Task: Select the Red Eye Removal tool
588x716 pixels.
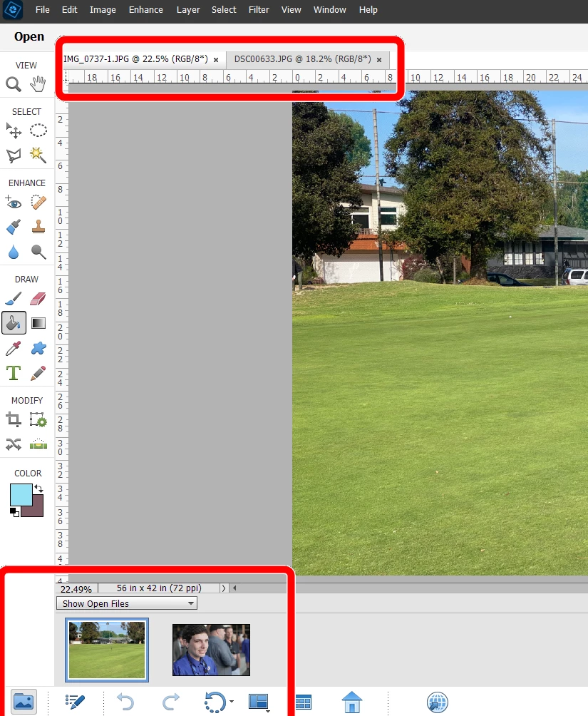Action: click(14, 202)
